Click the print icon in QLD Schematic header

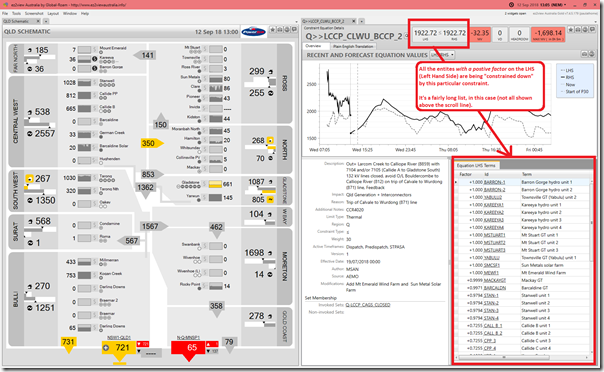(280, 30)
